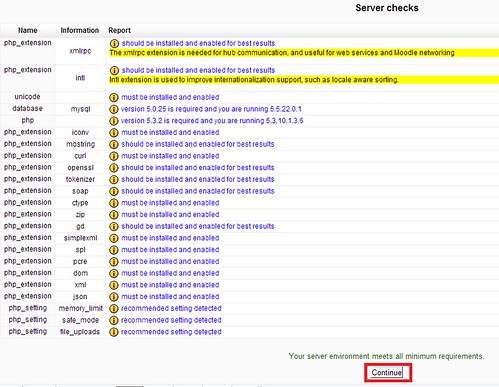Click info icon in the xml extension row
The height and width of the screenshot is (387, 499).
(x=114, y=285)
